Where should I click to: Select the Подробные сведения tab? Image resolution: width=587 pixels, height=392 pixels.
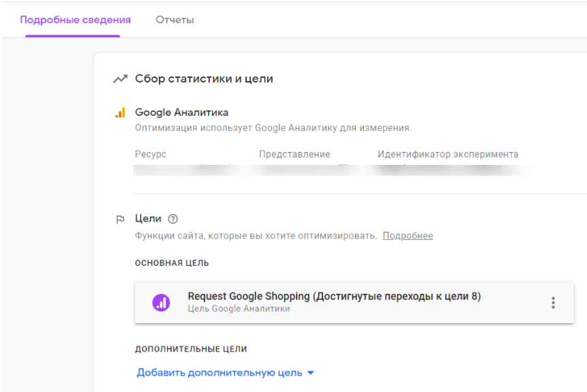tap(75, 20)
